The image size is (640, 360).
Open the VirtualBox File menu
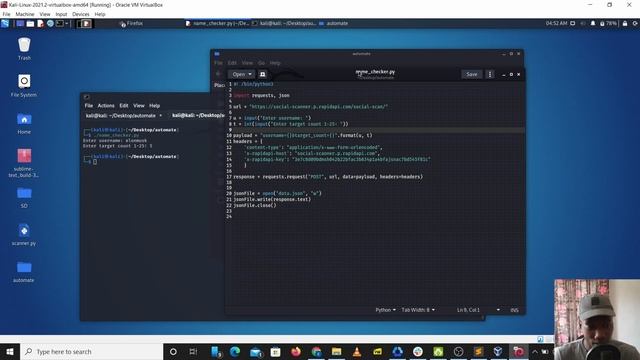tap(6, 14)
